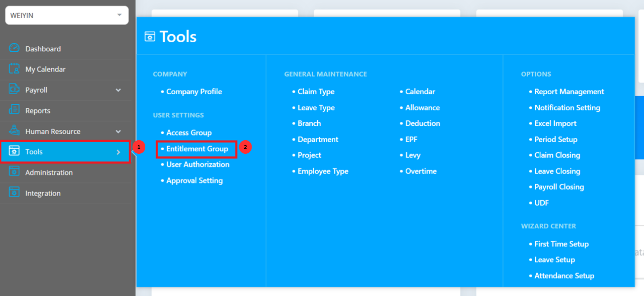Open UDF option
Viewport: 644px width, 296px height.
click(x=542, y=203)
